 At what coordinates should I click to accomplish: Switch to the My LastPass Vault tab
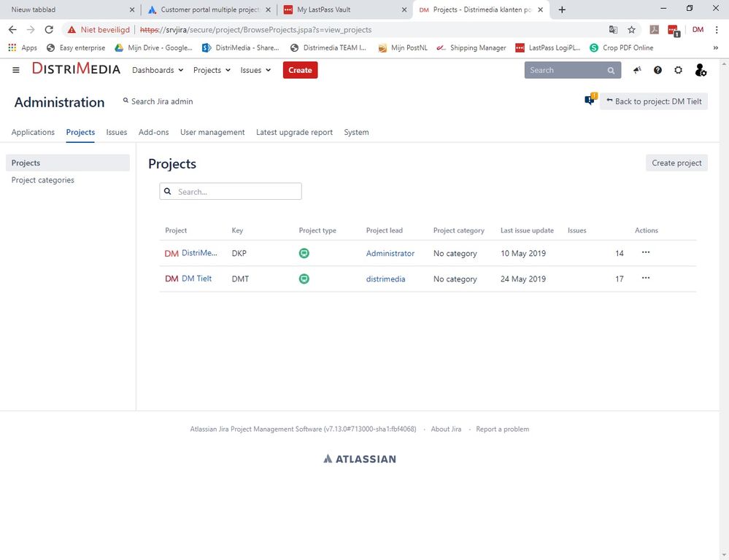tap(344, 9)
